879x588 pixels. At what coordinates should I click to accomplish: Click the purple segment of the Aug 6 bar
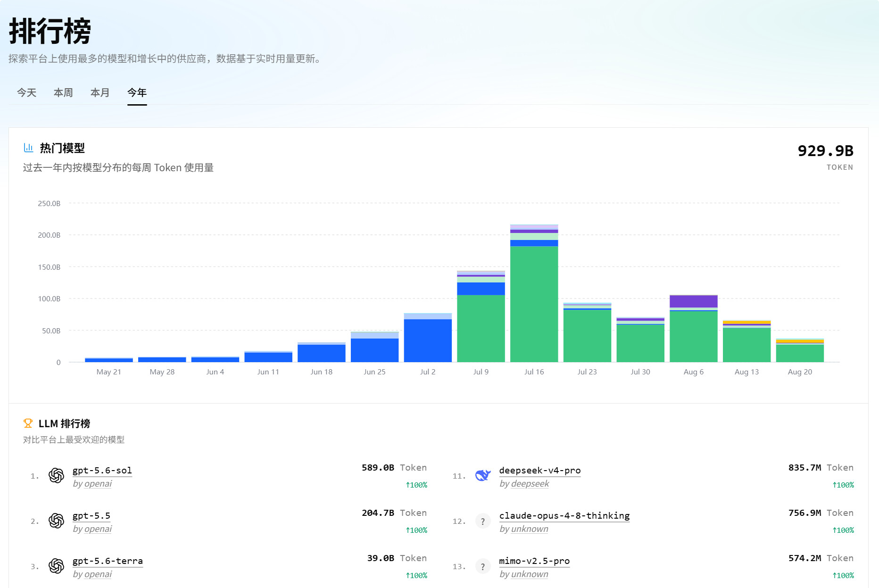(694, 301)
